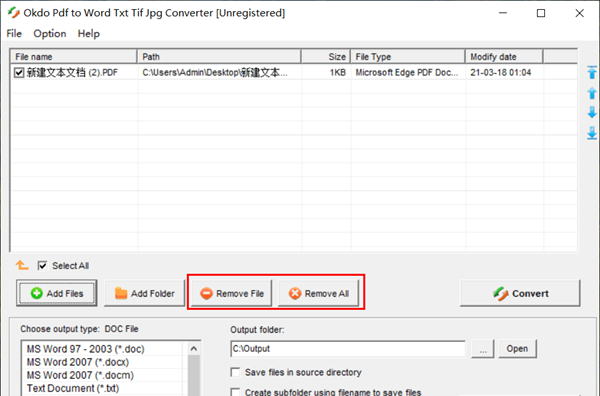The image size is (600, 396).
Task: Minimize the Okdo converter window
Action: [x=503, y=13]
